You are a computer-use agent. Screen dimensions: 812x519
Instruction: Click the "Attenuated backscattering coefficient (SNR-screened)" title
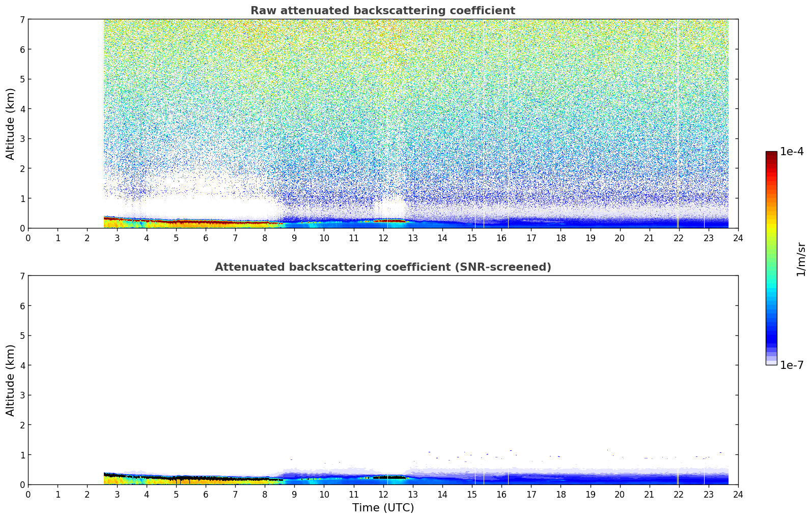[382, 267]
